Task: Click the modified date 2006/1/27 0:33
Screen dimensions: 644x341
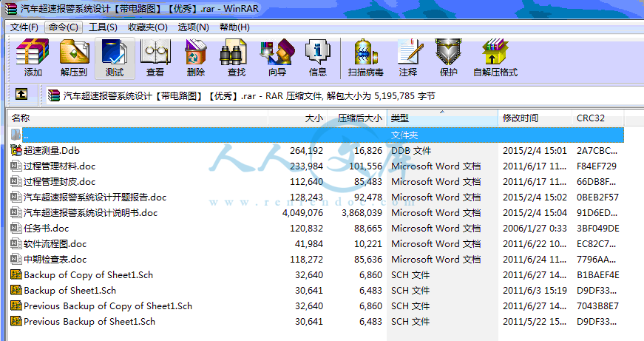Action: (x=535, y=229)
